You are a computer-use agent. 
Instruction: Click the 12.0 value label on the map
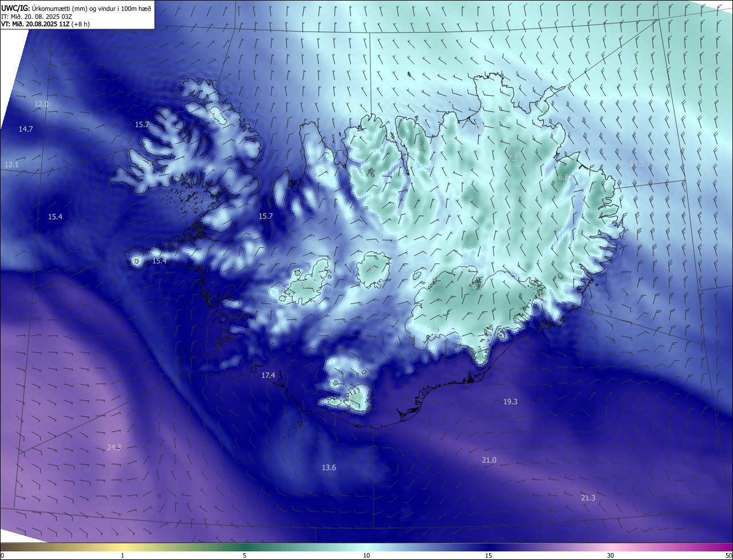(x=41, y=104)
